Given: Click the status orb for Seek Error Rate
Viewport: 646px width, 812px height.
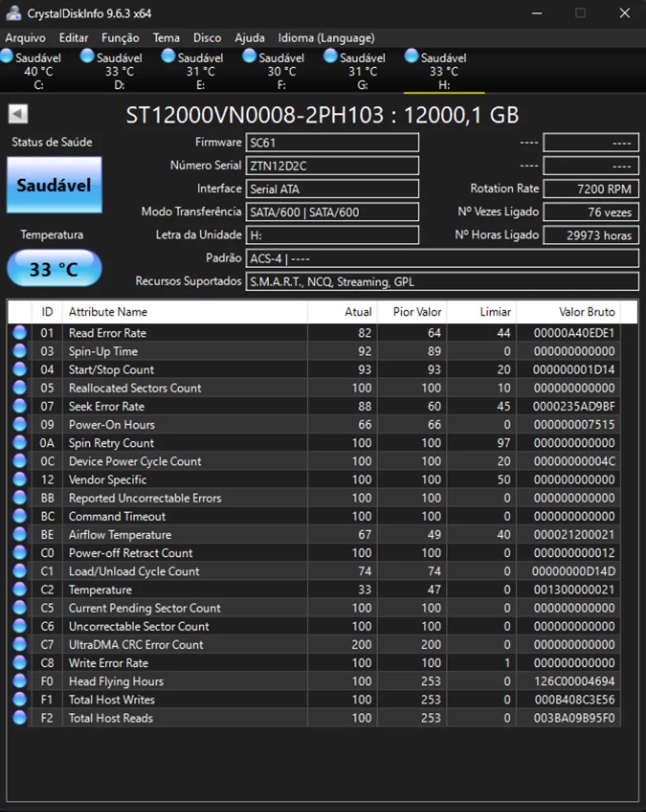Looking at the screenshot, I should click(20, 406).
